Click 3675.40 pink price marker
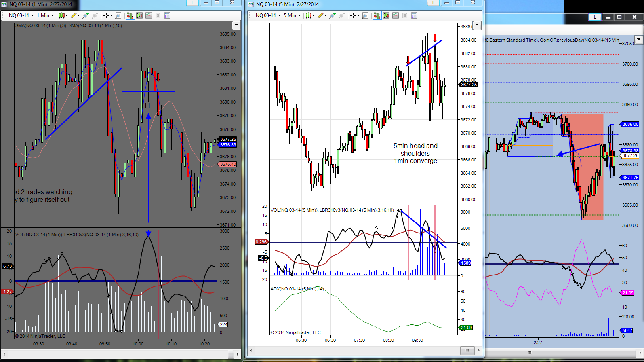The width and height of the screenshot is (644, 362). point(228,164)
